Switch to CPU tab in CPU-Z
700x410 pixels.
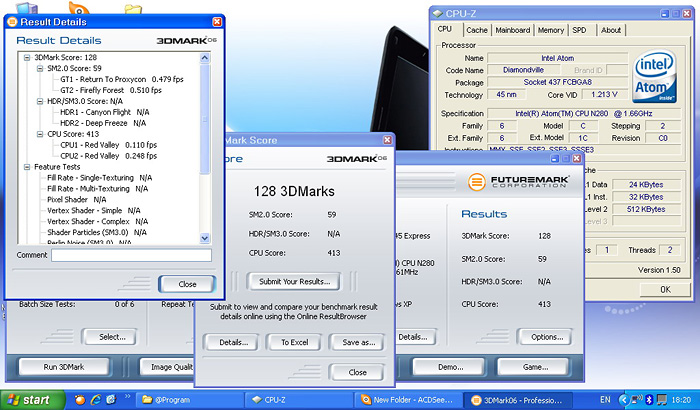(445, 29)
